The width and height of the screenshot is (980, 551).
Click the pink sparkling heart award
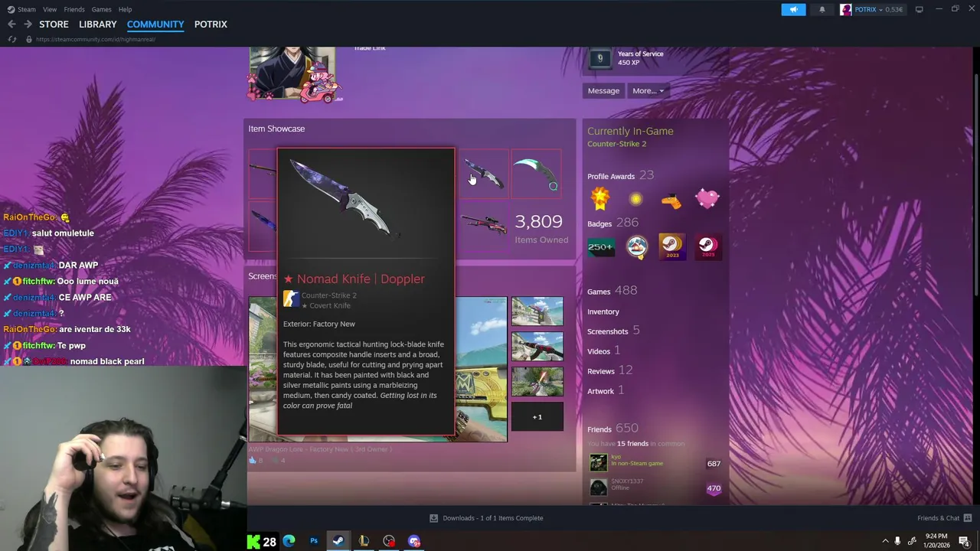coord(707,199)
